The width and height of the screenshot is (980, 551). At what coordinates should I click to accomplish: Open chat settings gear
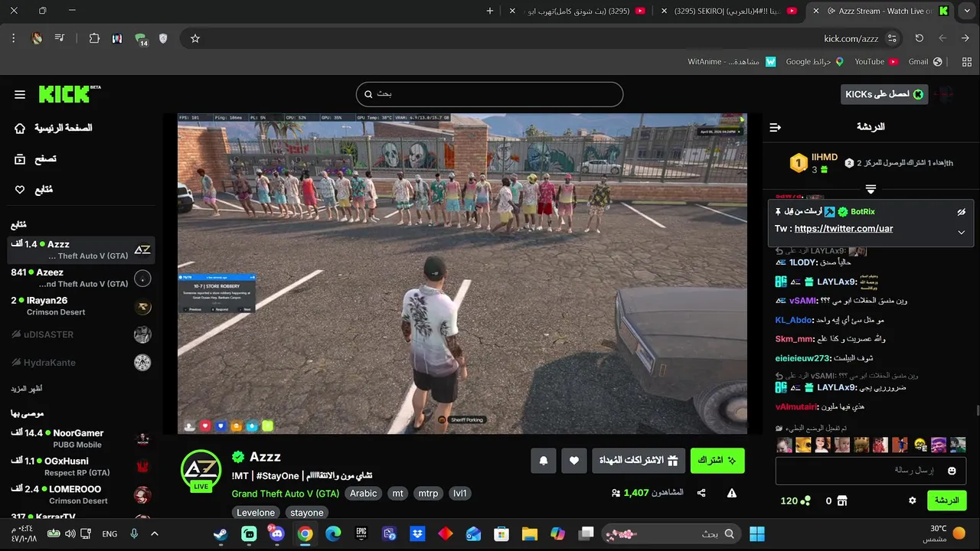tap(912, 500)
